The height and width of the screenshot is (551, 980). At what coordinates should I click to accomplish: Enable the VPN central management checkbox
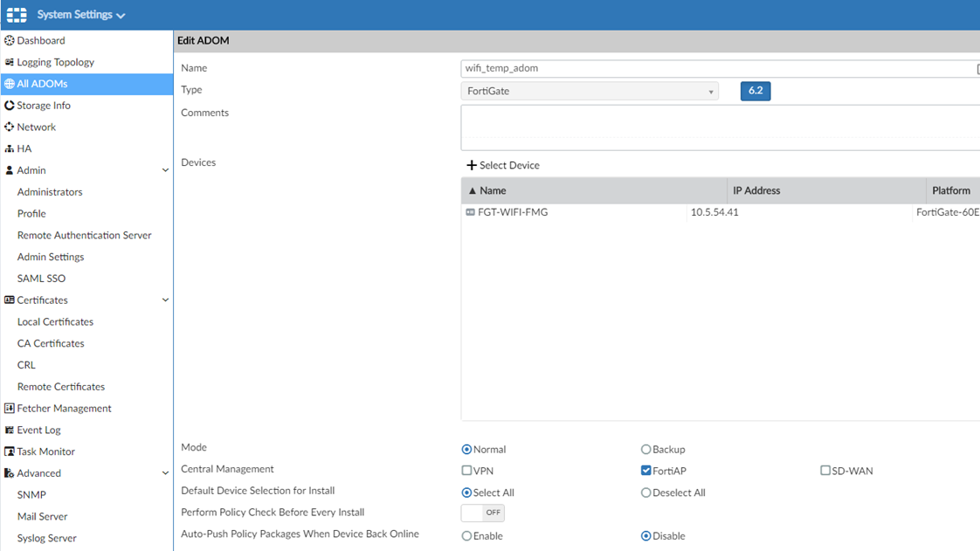pos(466,471)
